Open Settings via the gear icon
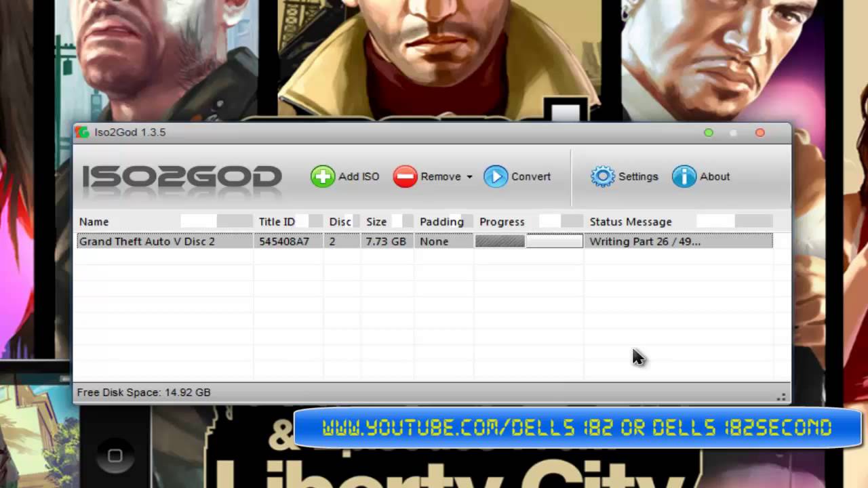Screen dimensions: 868x488 (603, 176)
